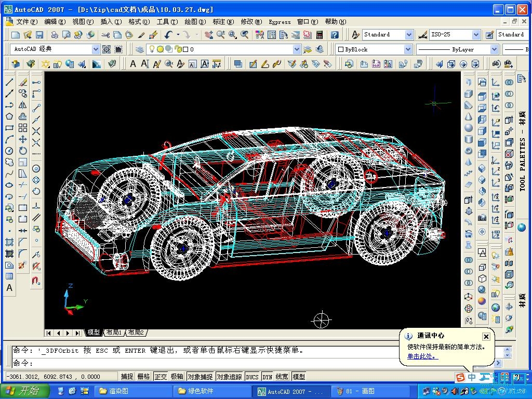Switch to the 布局1 layout tab

pos(113,332)
